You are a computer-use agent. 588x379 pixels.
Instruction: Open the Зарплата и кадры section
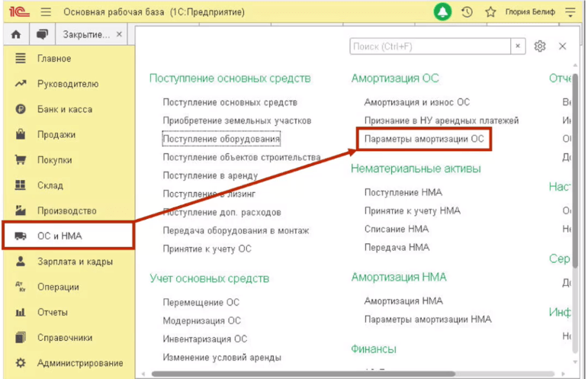75,262
